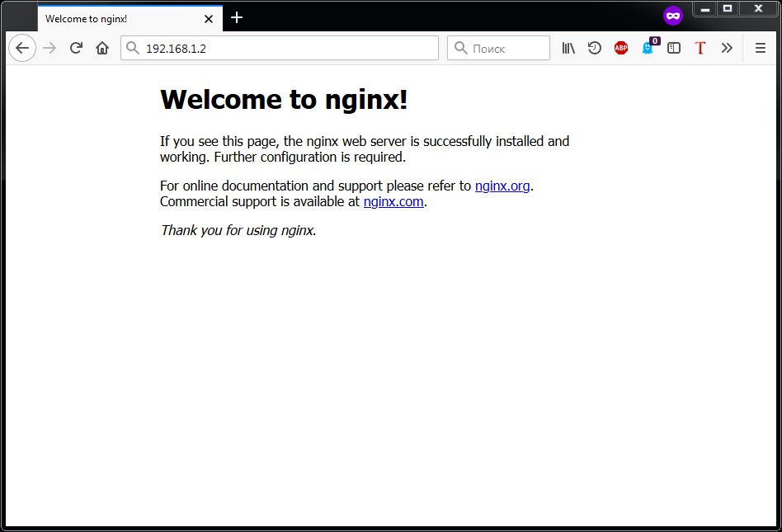Screen dimensions: 782x532
Task: Select the Welcome to nginx! tab
Action: 130,18
